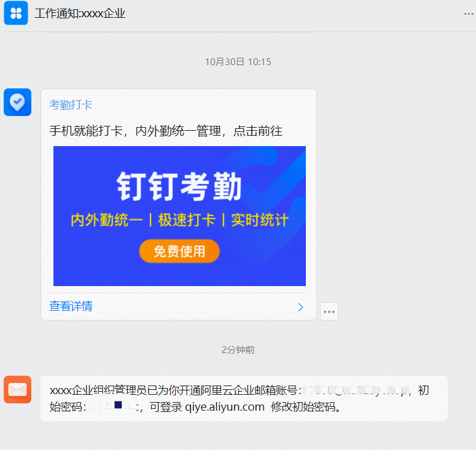Viewport: 476px width, 450px height.
Task: Click the work notification app icon in header
Action: (x=16, y=13)
